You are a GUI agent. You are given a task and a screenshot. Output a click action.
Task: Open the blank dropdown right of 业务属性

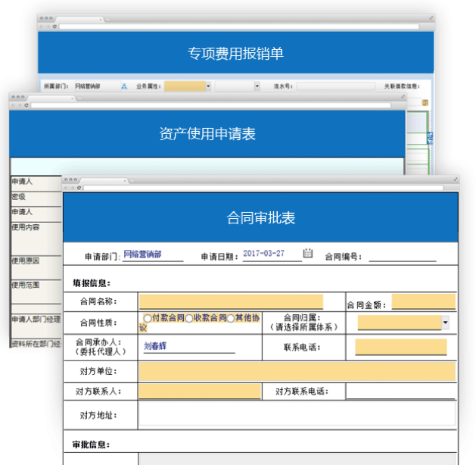pos(257,86)
